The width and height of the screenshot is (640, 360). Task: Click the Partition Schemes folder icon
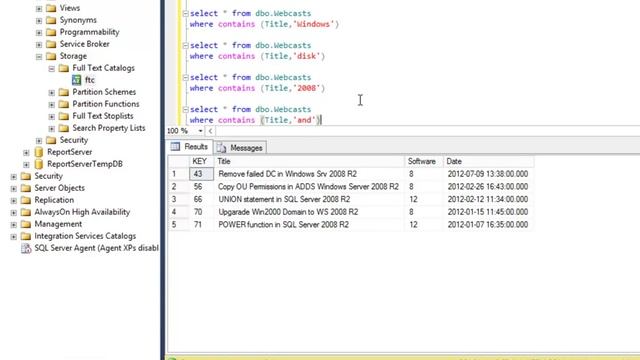click(x=64, y=92)
